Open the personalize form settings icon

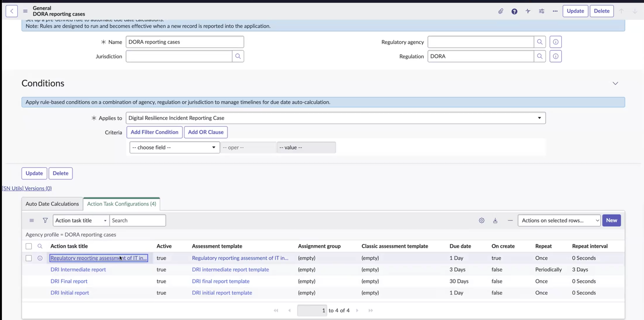pyautogui.click(x=542, y=11)
